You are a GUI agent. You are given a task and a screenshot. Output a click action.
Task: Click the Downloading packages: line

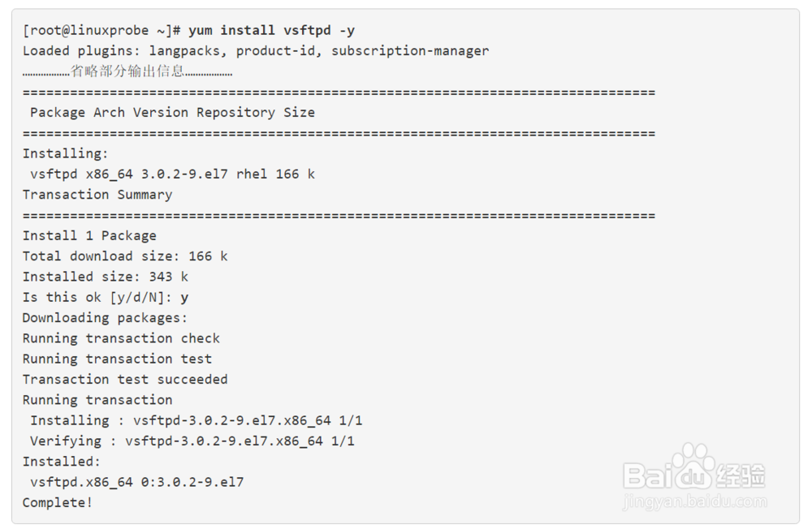pyautogui.click(x=105, y=318)
